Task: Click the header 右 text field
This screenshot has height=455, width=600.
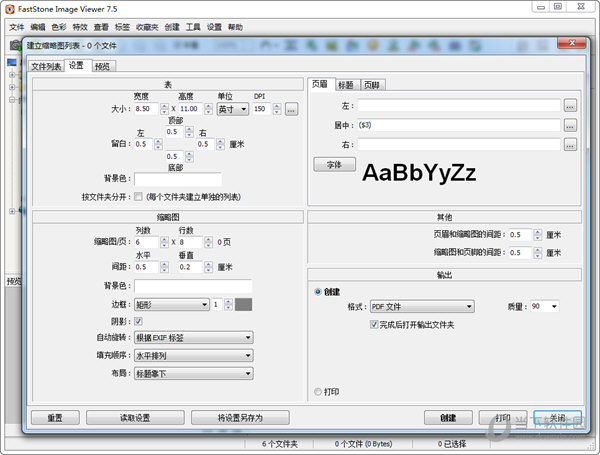Action: tap(459, 145)
